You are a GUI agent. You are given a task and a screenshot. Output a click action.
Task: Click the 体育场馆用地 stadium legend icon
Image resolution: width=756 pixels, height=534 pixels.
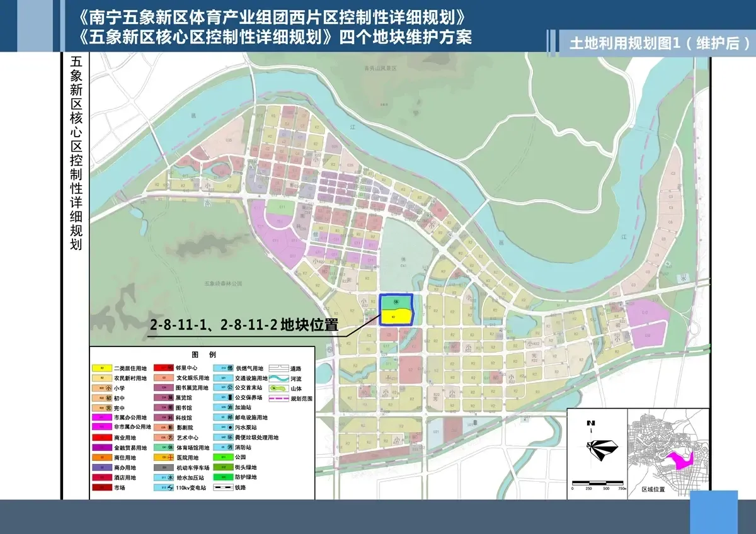point(170,448)
